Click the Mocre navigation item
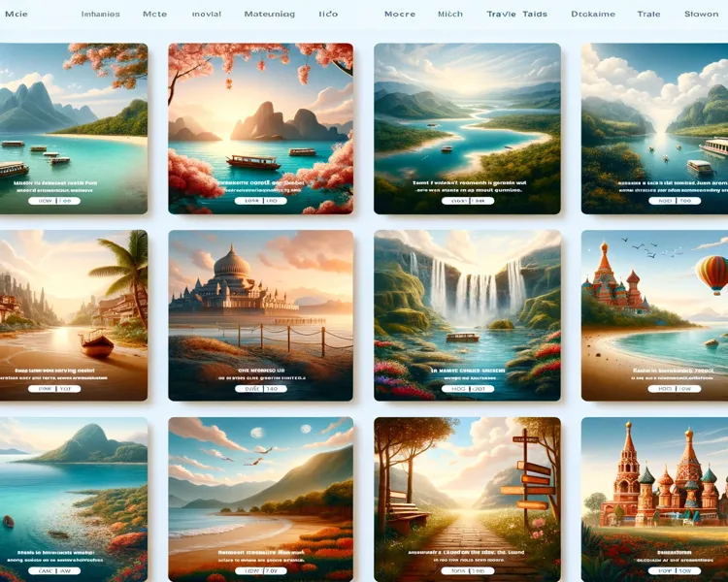The width and height of the screenshot is (728, 582). [x=399, y=15]
